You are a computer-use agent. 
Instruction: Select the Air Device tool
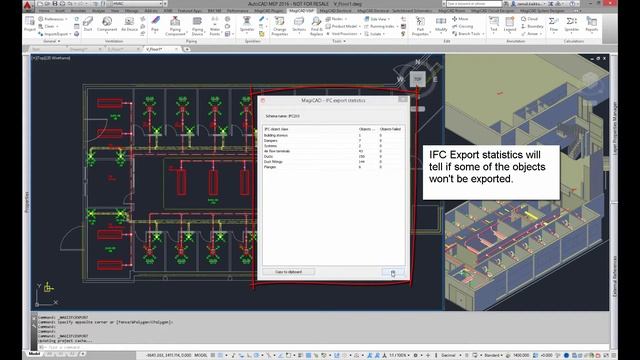(129, 24)
